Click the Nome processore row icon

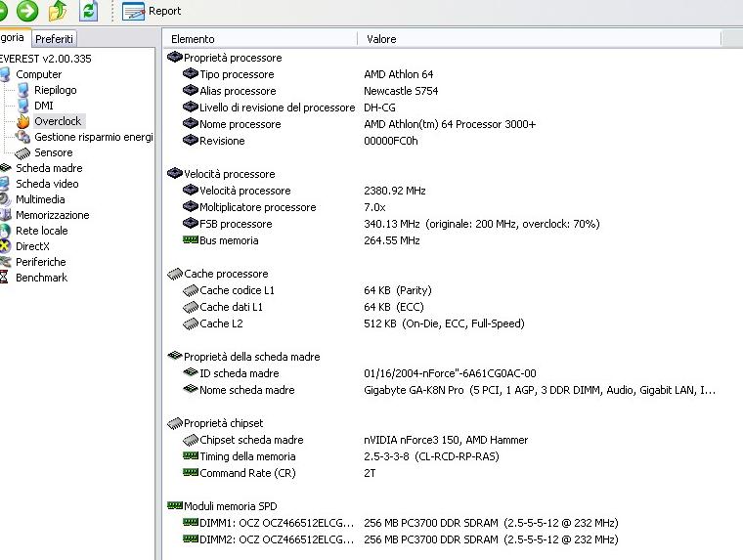(x=191, y=123)
